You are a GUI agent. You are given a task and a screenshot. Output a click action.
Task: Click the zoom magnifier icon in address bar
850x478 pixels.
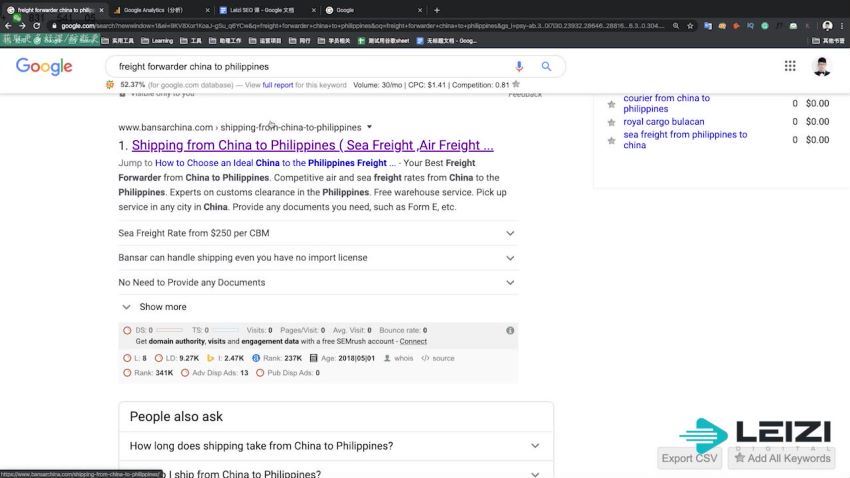click(x=675, y=25)
